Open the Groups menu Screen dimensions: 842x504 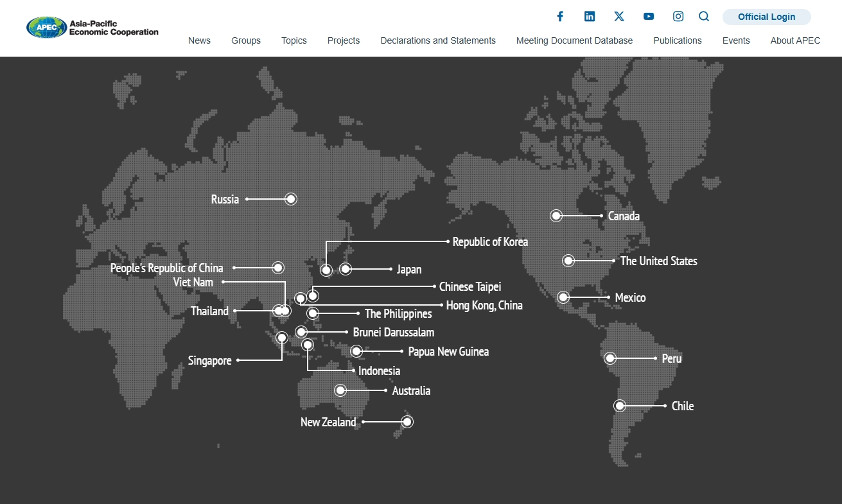click(246, 40)
